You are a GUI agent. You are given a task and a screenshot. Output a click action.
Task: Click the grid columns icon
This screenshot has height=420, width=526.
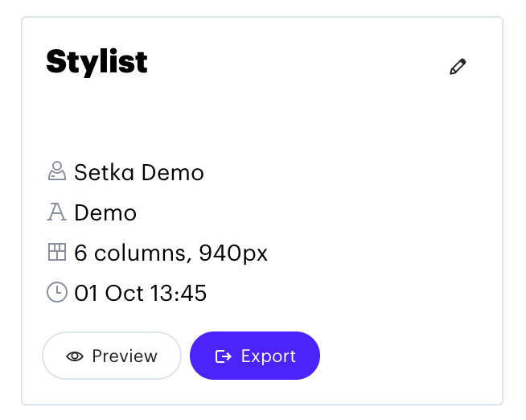coord(56,252)
